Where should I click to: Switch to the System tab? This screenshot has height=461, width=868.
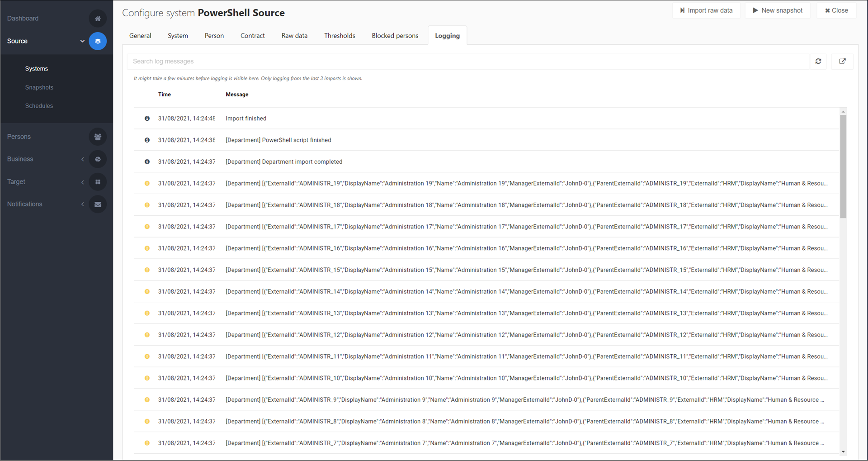[x=178, y=36]
